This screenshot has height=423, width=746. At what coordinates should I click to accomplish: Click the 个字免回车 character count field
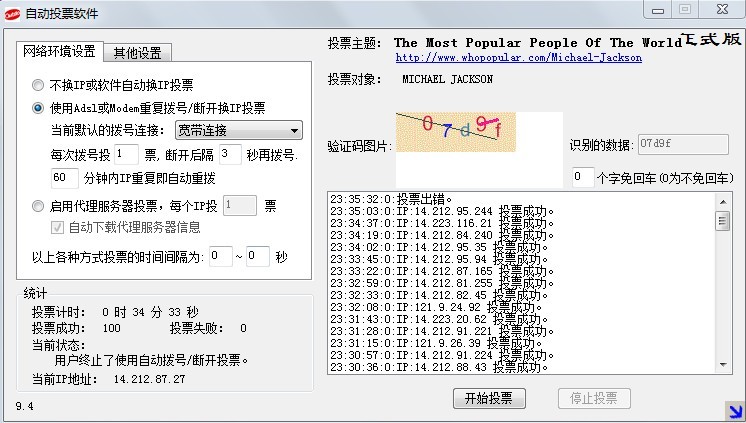pos(582,177)
